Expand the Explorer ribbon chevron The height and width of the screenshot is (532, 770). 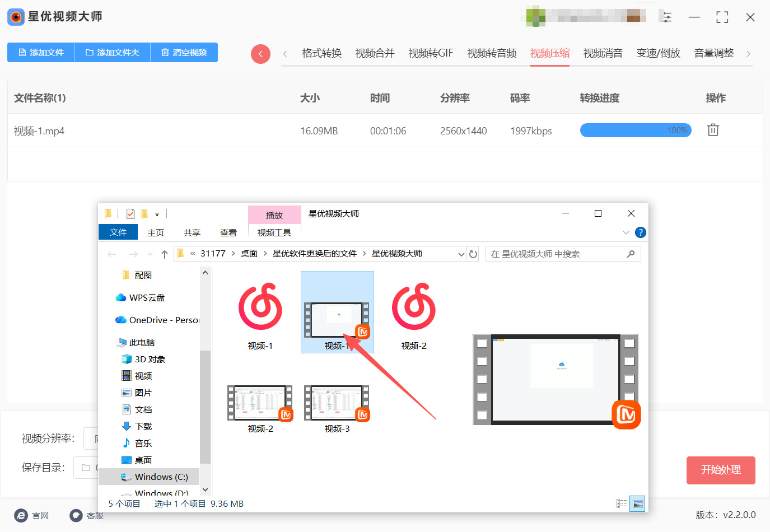coord(626,232)
